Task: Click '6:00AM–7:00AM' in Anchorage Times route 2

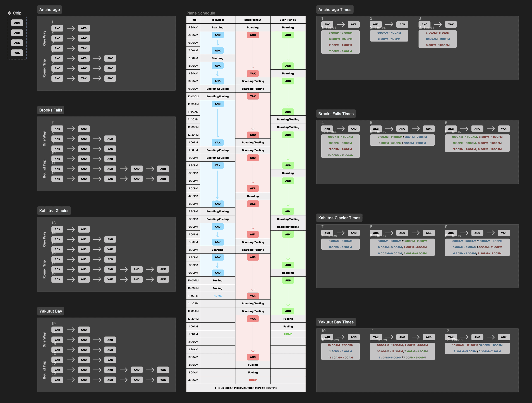Action: point(389,33)
